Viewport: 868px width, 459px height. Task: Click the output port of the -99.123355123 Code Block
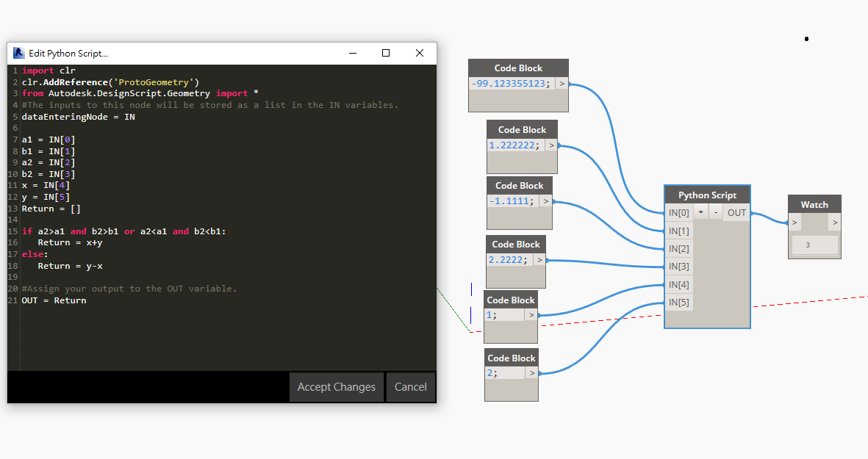point(562,83)
